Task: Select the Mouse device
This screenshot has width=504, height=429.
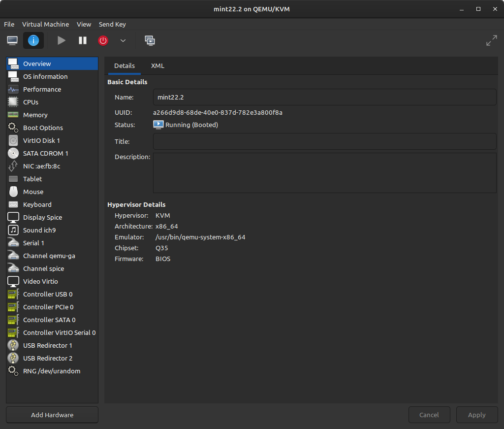Action: pyautogui.click(x=52, y=192)
